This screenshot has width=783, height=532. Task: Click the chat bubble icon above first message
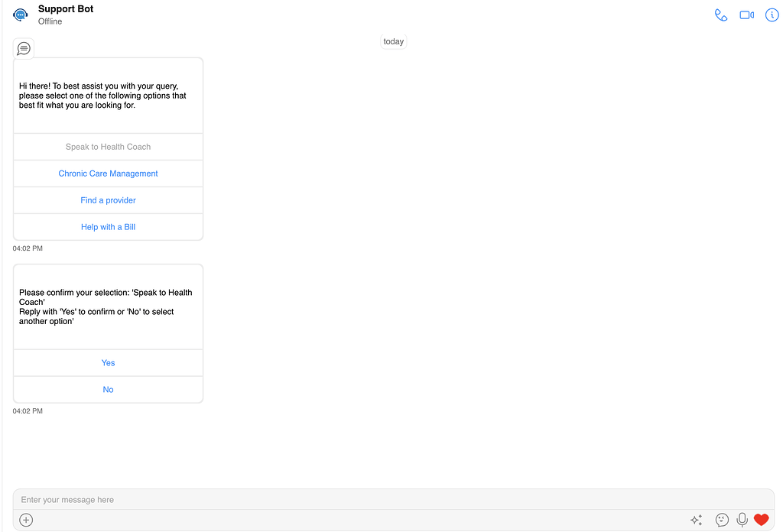point(24,48)
